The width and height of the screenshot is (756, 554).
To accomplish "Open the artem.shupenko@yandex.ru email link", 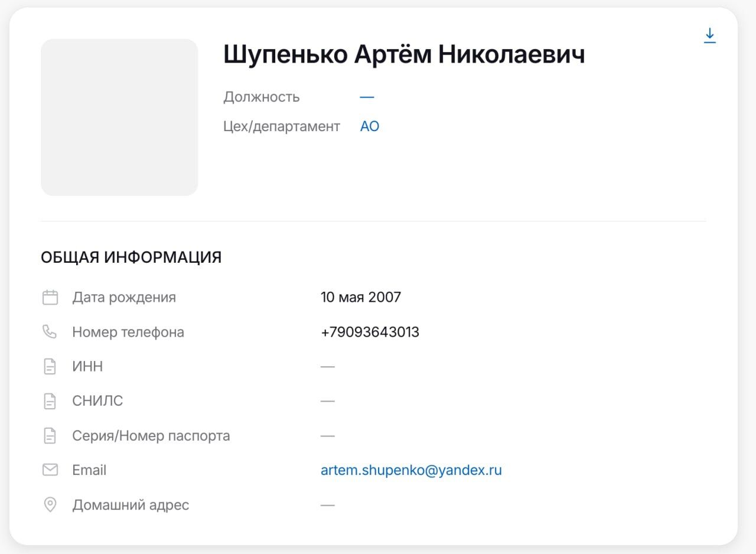I will click(411, 470).
